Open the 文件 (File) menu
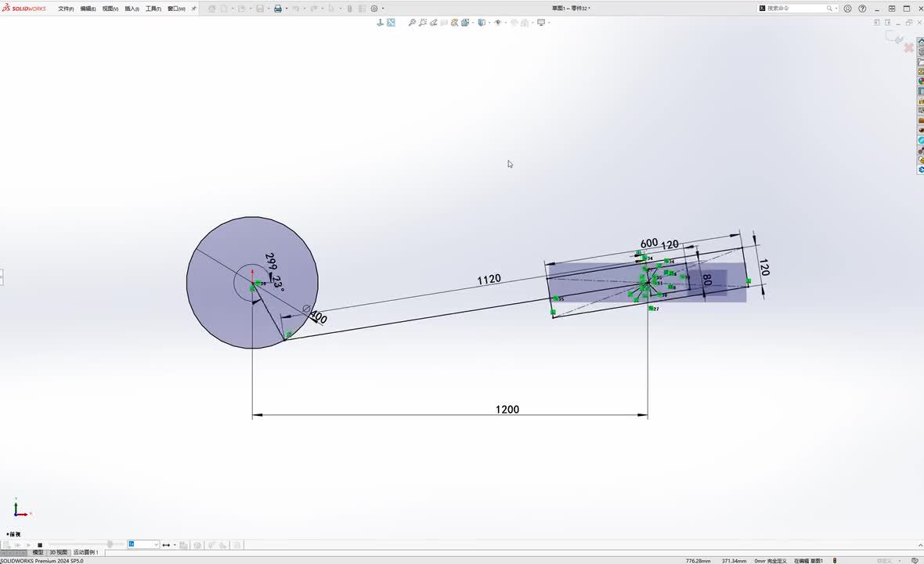Viewport: 924px width, 564px height. click(66, 9)
